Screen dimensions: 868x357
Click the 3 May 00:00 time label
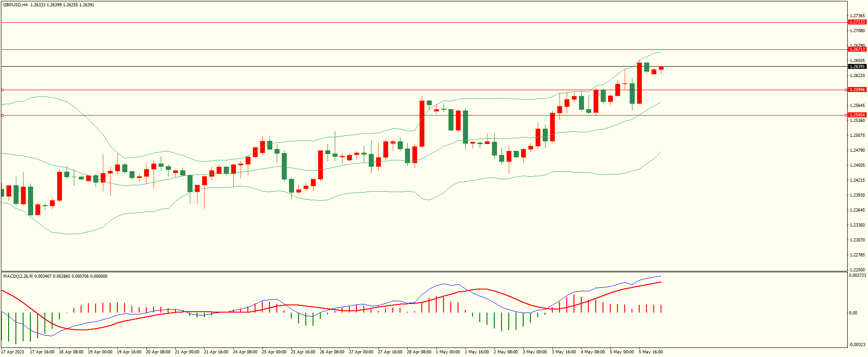[535, 352]
